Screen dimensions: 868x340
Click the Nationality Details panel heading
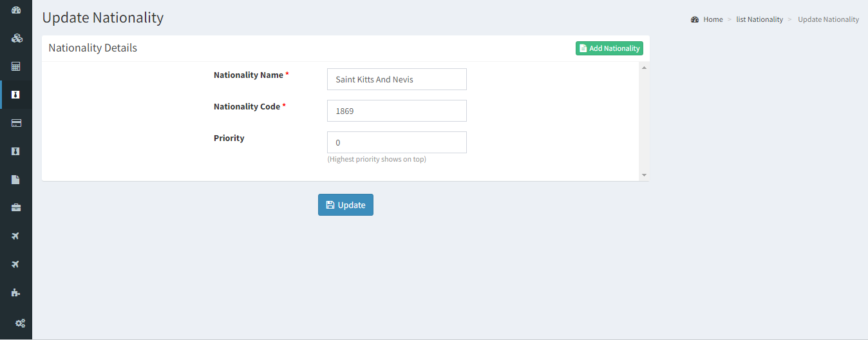click(x=93, y=48)
